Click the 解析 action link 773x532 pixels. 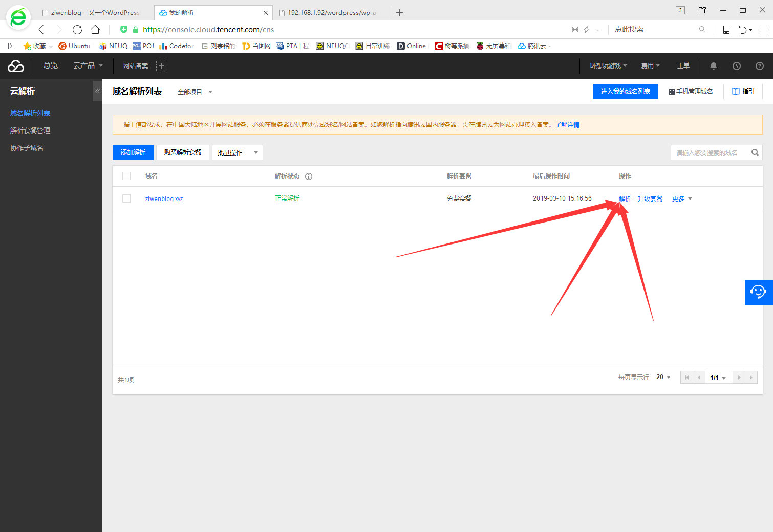[x=625, y=198]
